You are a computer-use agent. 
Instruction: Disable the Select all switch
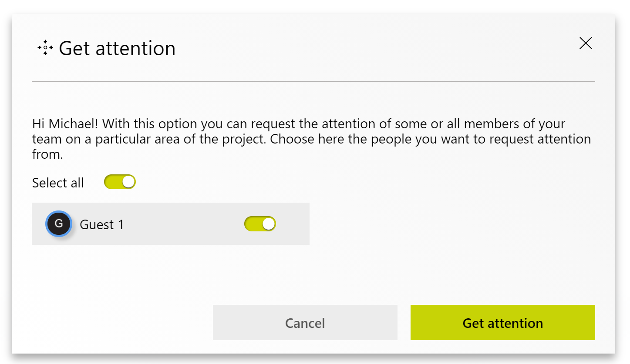tap(120, 182)
